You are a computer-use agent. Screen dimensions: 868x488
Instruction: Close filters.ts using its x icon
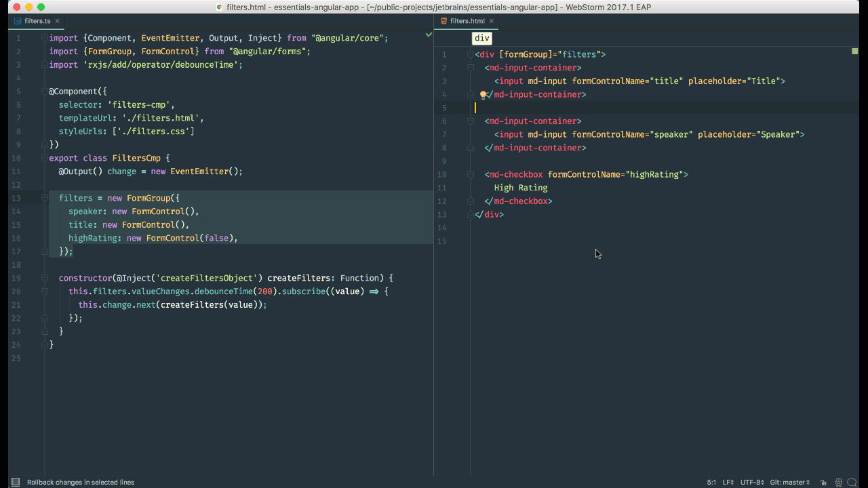point(58,21)
